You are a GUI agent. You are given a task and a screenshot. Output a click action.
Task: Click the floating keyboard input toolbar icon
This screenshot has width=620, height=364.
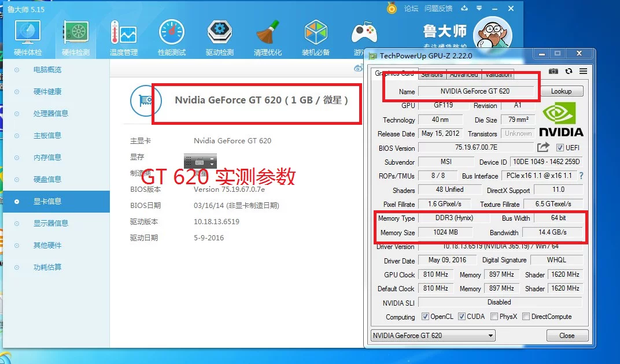click(x=200, y=162)
